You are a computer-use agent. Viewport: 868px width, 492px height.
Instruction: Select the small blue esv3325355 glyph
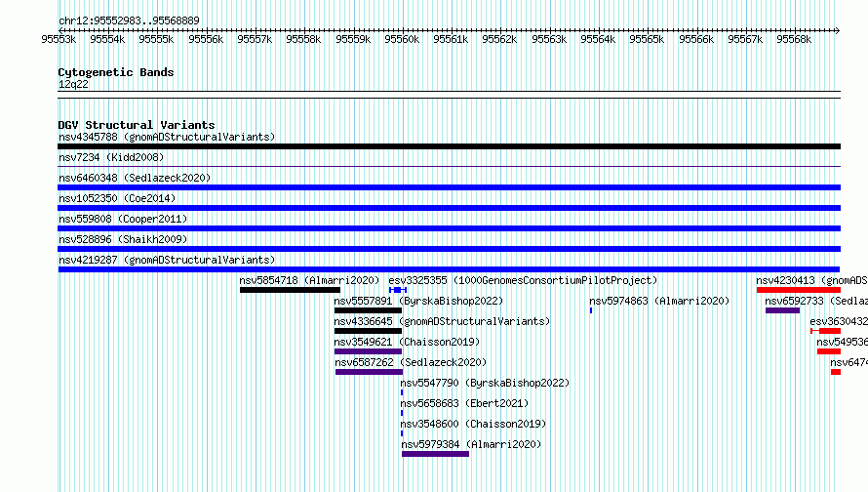pyautogui.click(x=398, y=290)
